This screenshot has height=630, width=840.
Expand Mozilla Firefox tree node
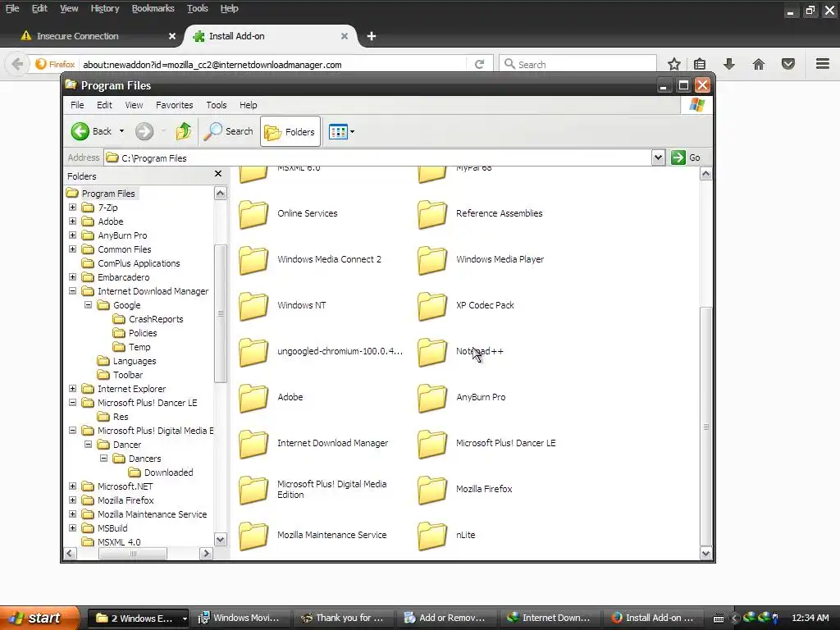click(73, 500)
